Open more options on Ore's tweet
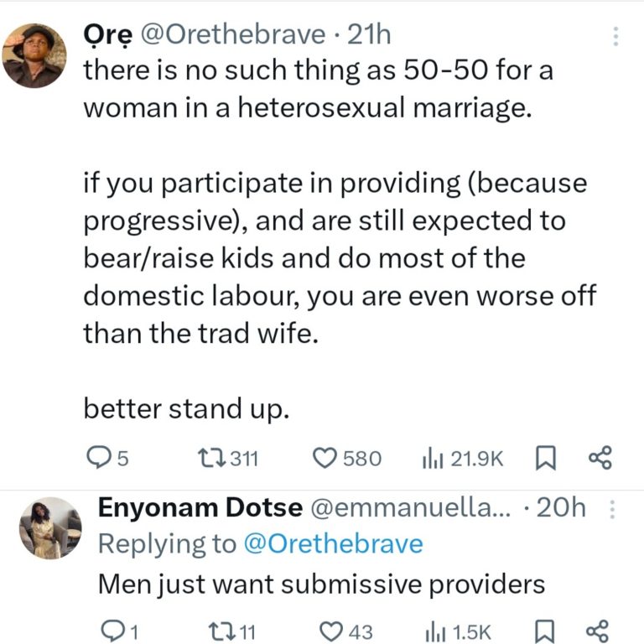644x644 pixels. pos(616,37)
